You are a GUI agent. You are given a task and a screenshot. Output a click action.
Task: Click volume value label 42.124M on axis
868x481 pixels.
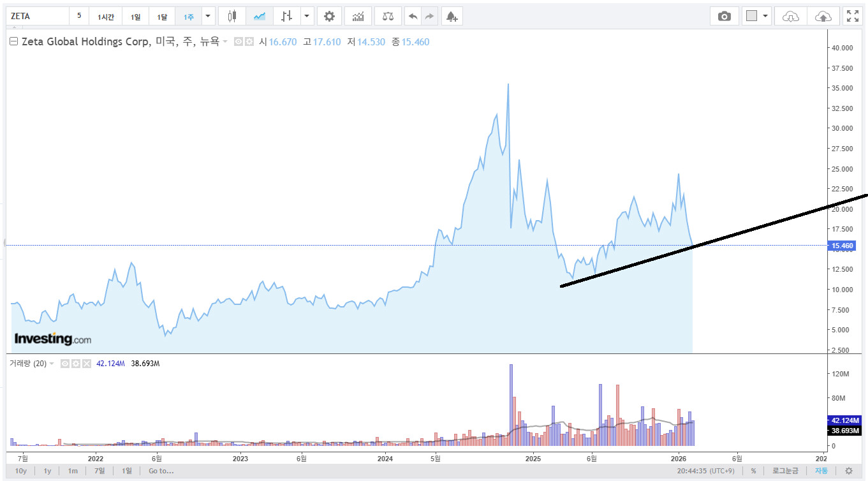tap(844, 420)
